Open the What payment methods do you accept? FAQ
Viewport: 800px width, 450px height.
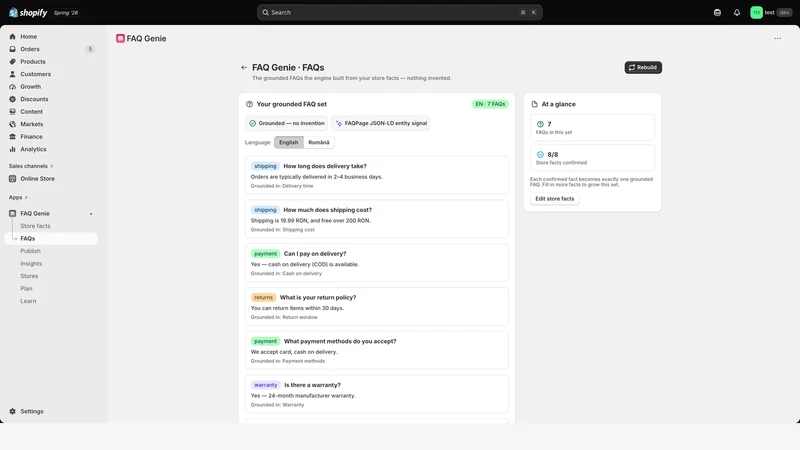[377, 351]
